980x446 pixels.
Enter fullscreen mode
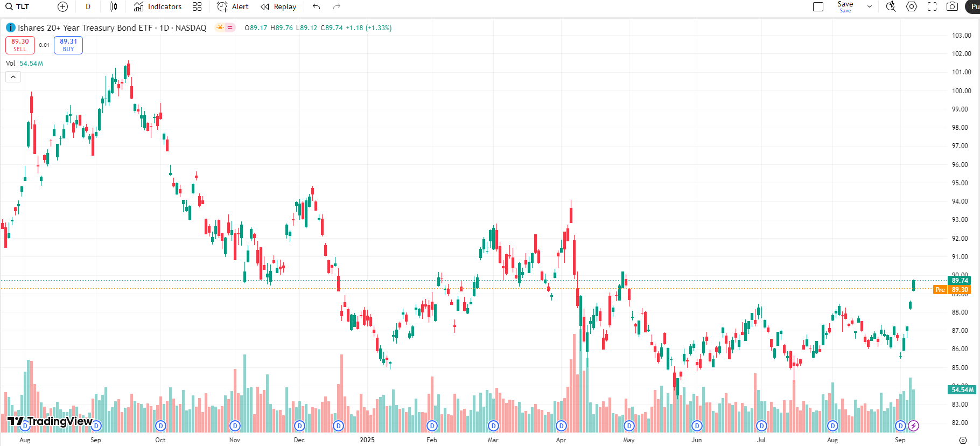(932, 6)
